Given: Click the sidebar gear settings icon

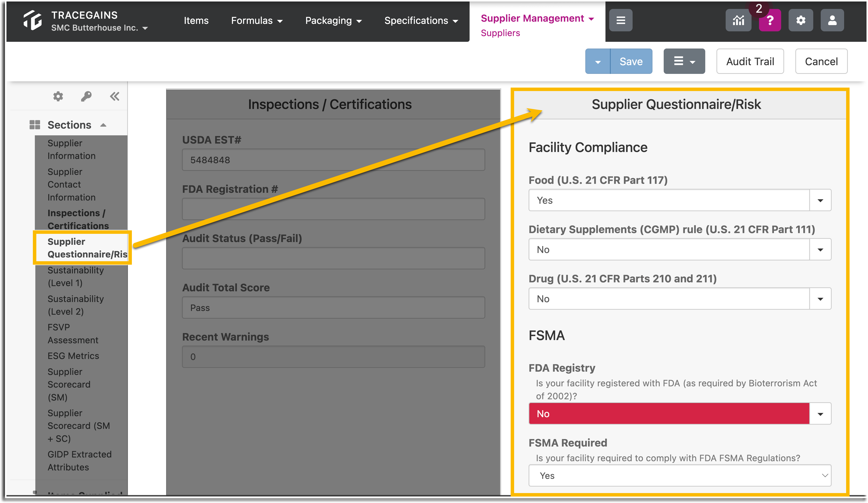Looking at the screenshot, I should pos(58,97).
